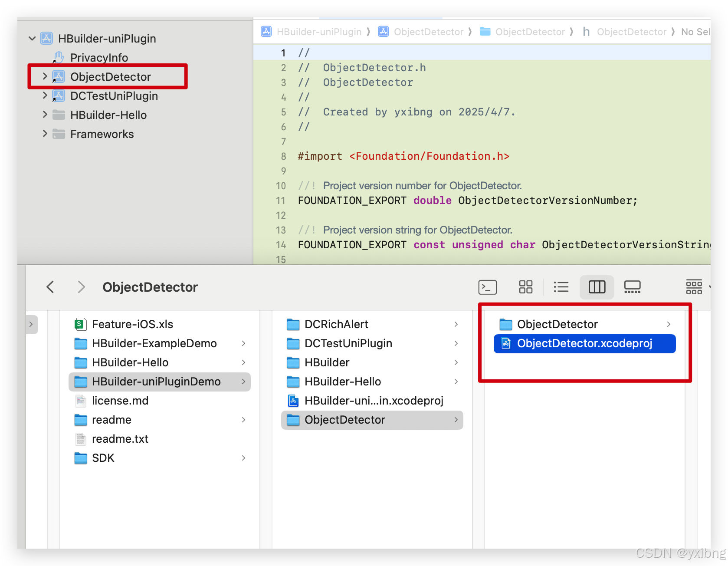This screenshot has width=728, height=566.
Task: Select readme.txt file
Action: coord(120,439)
